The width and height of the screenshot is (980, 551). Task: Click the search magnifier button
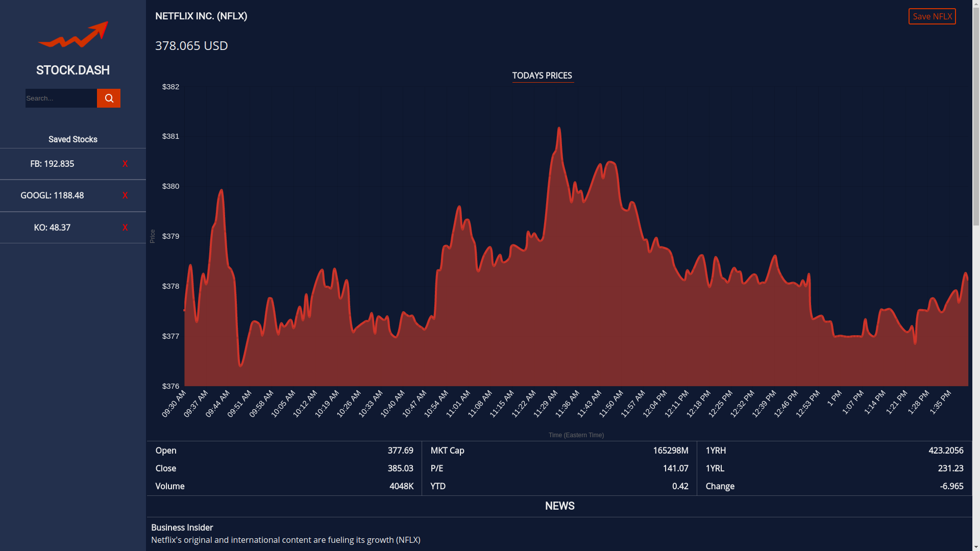(109, 98)
